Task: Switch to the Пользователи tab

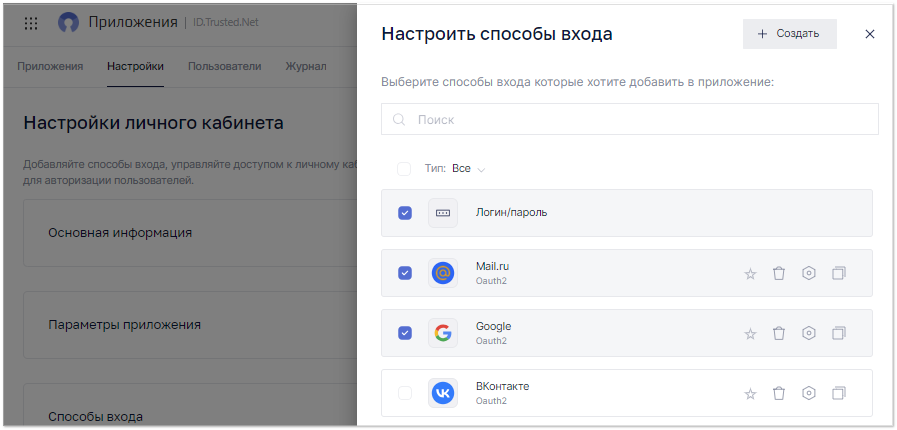Action: point(225,66)
